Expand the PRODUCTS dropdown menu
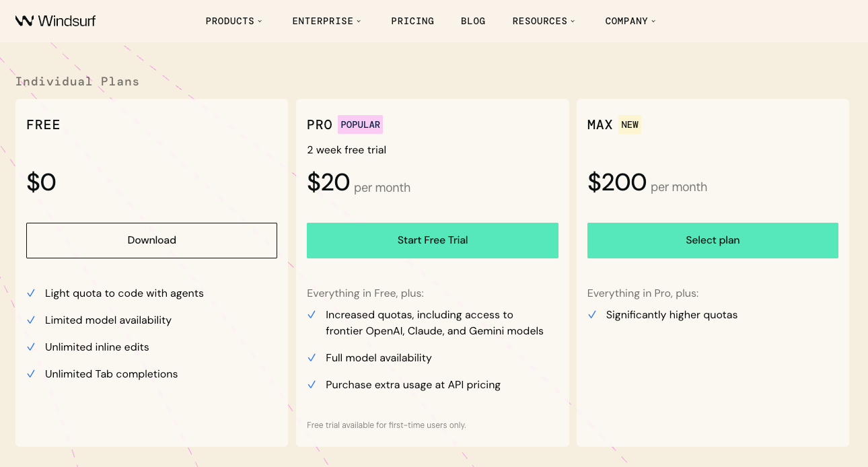 pyautogui.click(x=233, y=21)
